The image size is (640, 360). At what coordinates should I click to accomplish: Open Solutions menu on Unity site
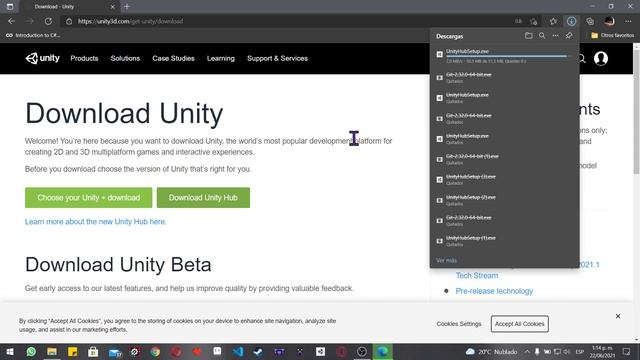pos(125,58)
